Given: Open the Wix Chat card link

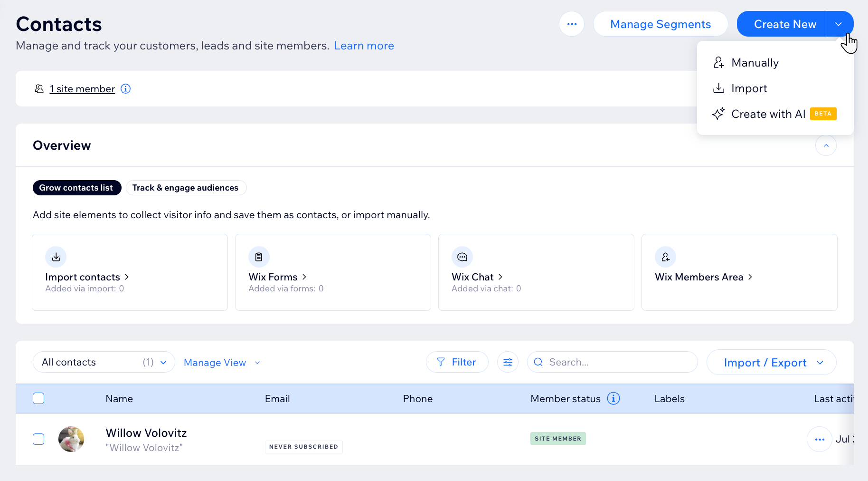Looking at the screenshot, I should click(x=477, y=277).
